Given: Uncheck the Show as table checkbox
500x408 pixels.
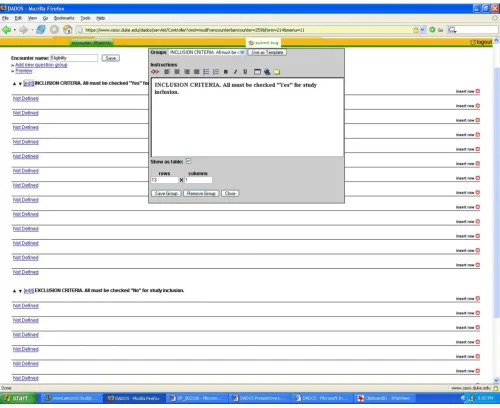Looking at the screenshot, I should click(189, 161).
